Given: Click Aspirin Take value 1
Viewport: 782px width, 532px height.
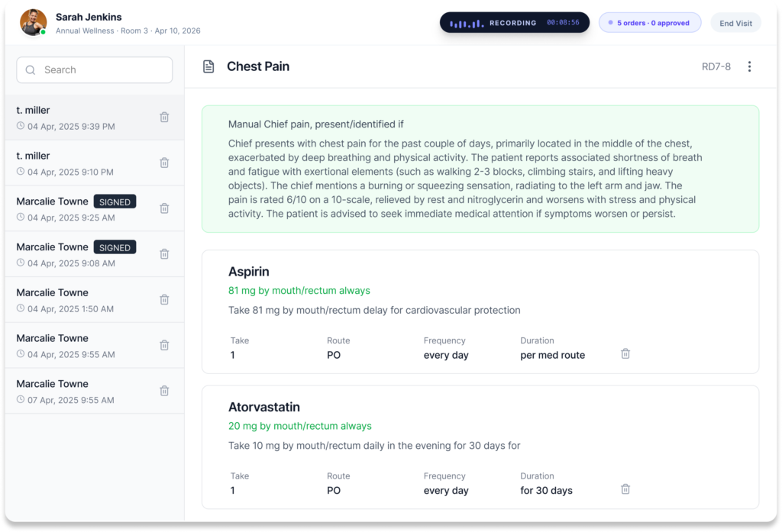Looking at the screenshot, I should 232,355.
